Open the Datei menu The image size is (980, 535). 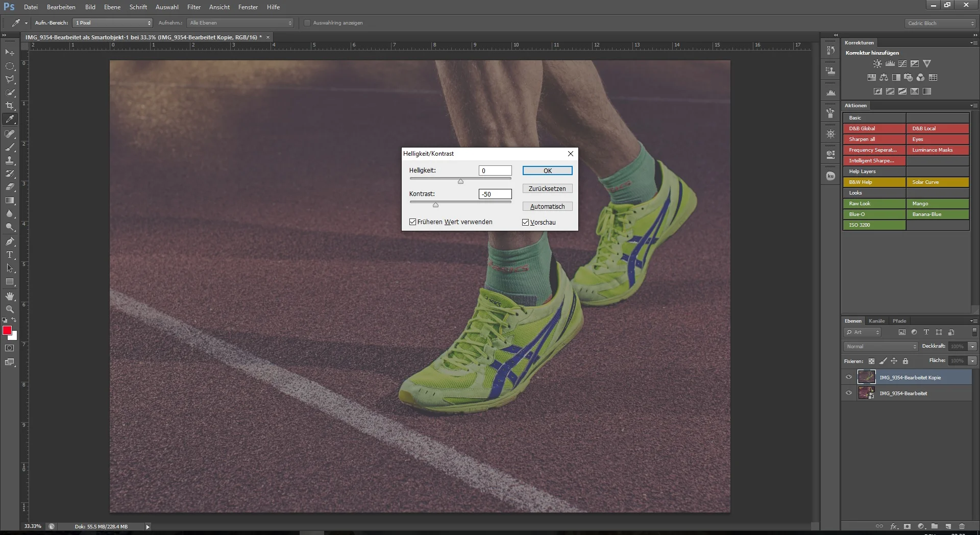(x=31, y=7)
